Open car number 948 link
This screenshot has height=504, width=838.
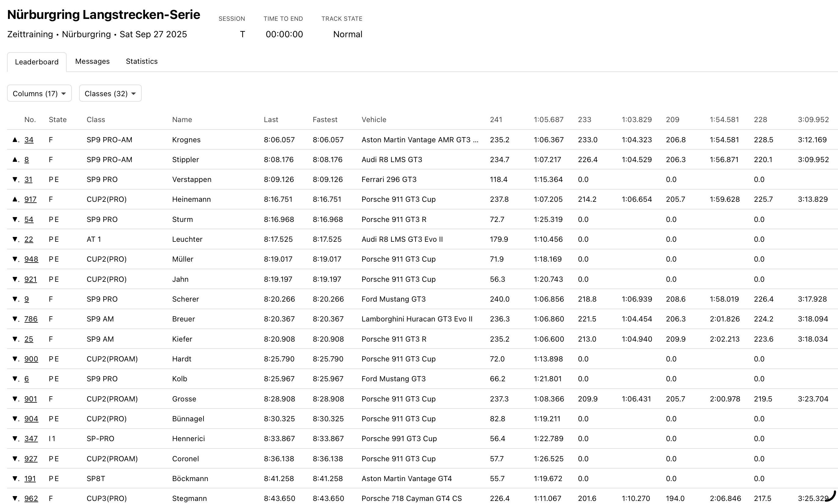31,259
